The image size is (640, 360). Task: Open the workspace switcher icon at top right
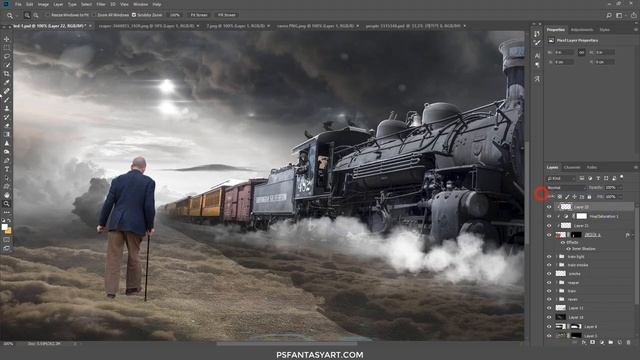[619, 15]
